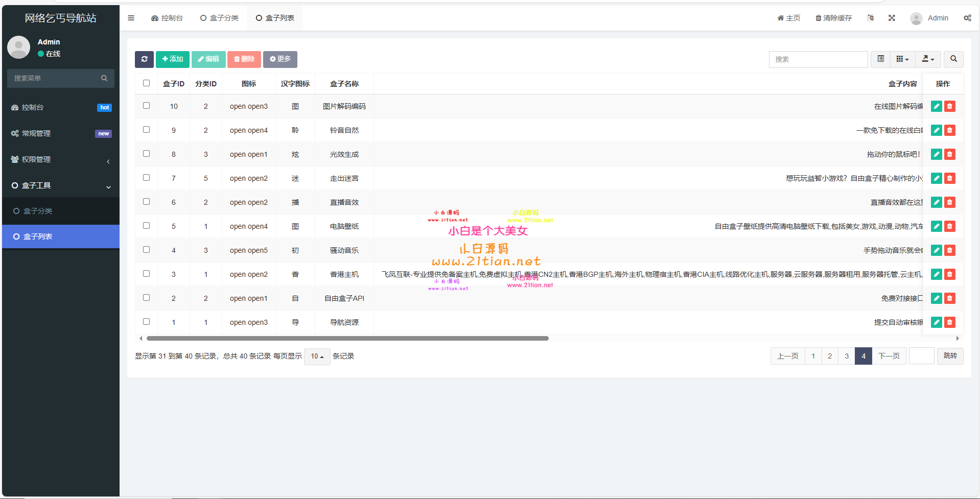Click the fullscreen expand icon

click(892, 18)
